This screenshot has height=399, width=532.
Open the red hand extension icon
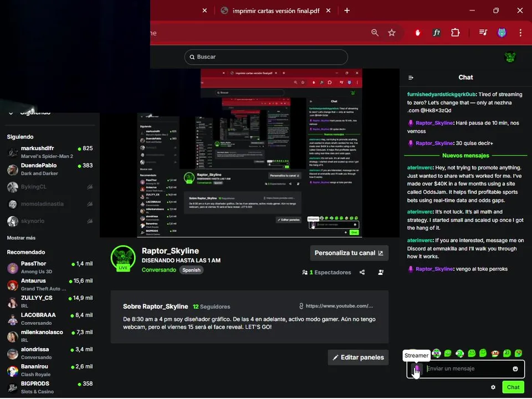418,33
